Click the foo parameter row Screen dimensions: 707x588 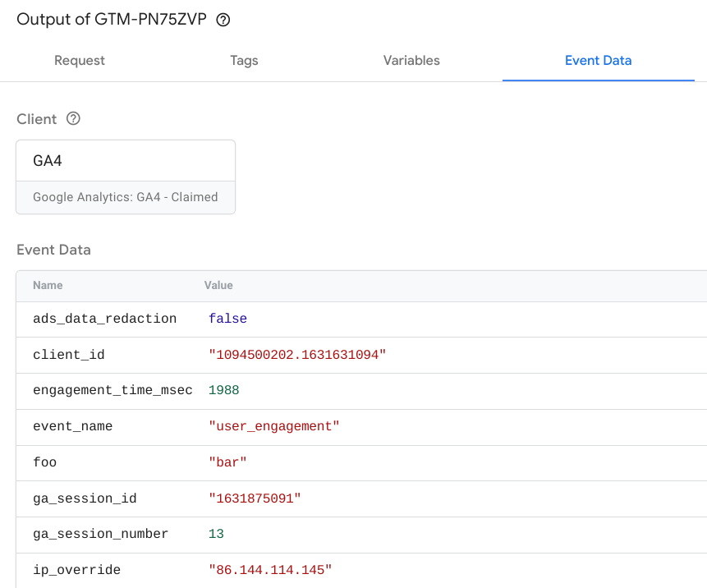click(x=44, y=462)
